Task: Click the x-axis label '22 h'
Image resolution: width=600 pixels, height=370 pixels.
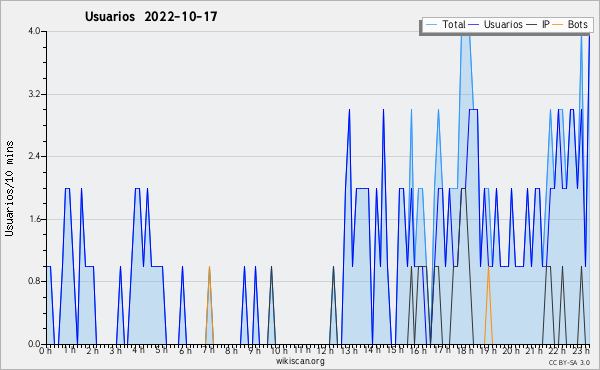Action: pyautogui.click(x=557, y=351)
